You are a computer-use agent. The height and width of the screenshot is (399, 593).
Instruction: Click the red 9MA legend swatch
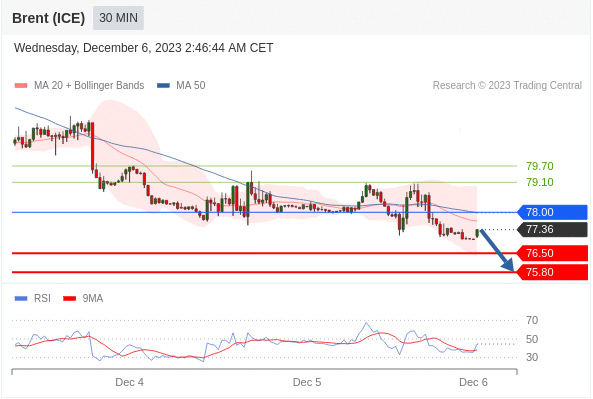click(x=69, y=298)
